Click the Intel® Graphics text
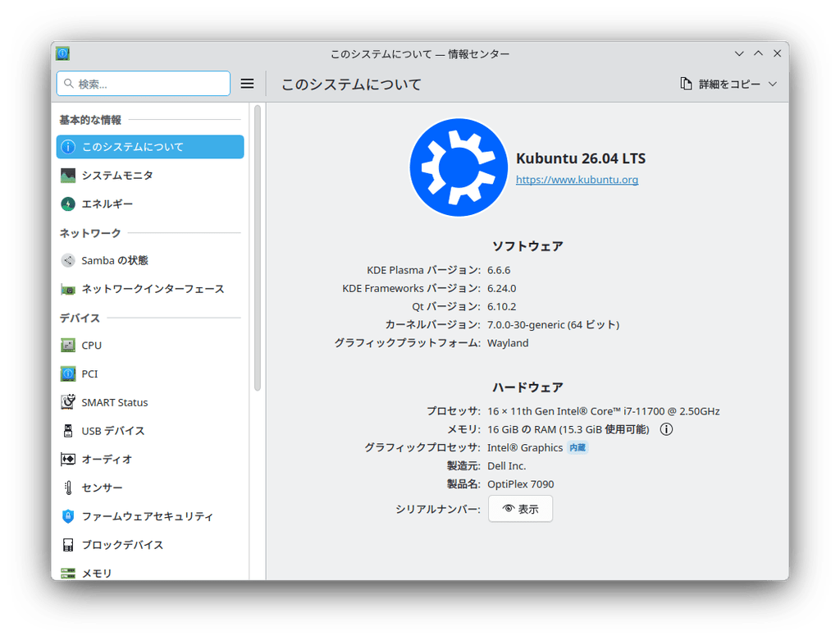840x641 pixels. click(x=525, y=447)
